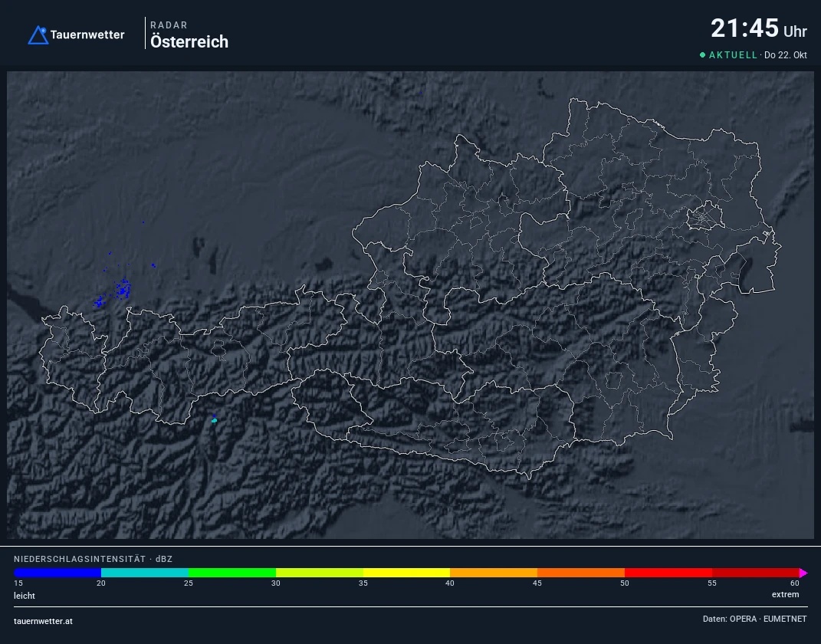Click the red 50–55 dBZ swatch
This screenshot has width=821, height=644.
(668, 573)
